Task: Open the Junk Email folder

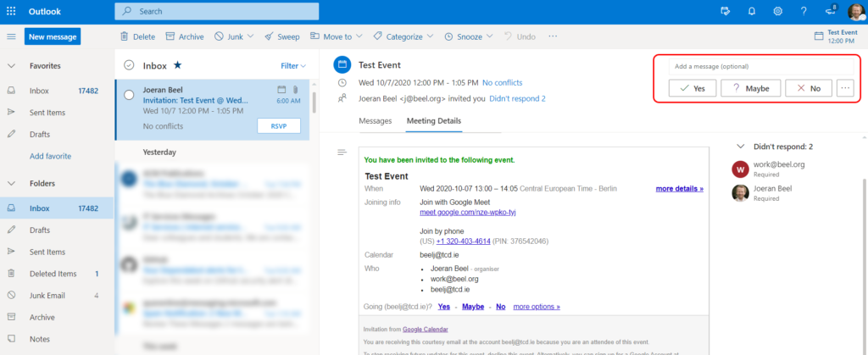Action: (57, 296)
